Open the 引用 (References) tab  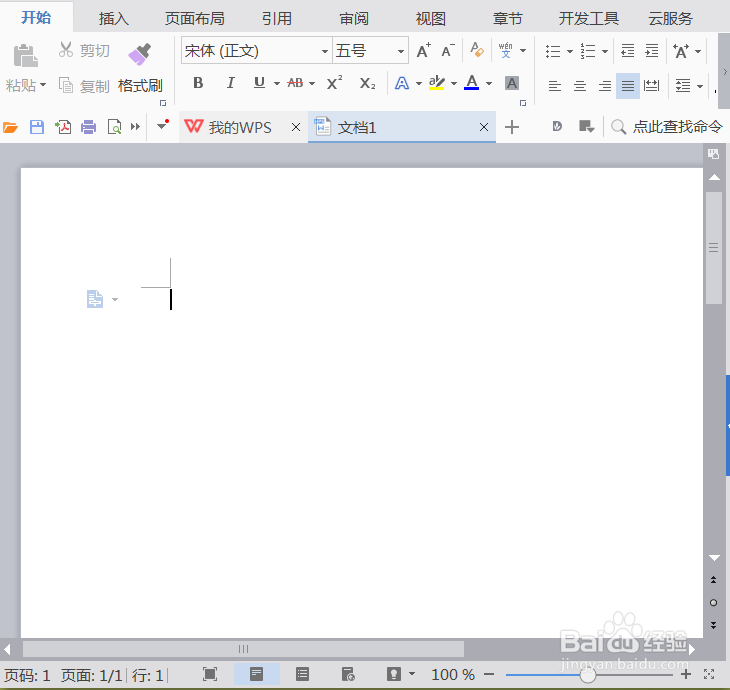point(277,19)
